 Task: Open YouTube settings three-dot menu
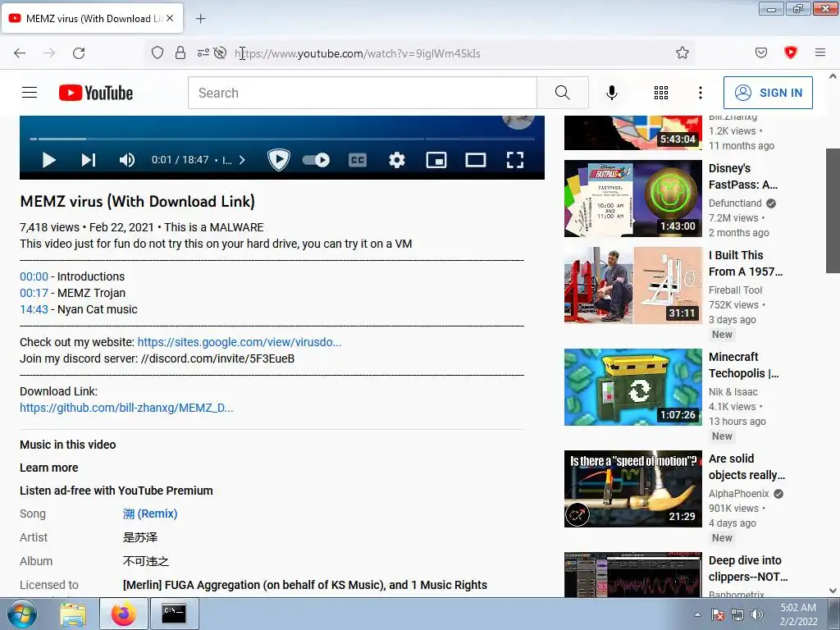[701, 93]
